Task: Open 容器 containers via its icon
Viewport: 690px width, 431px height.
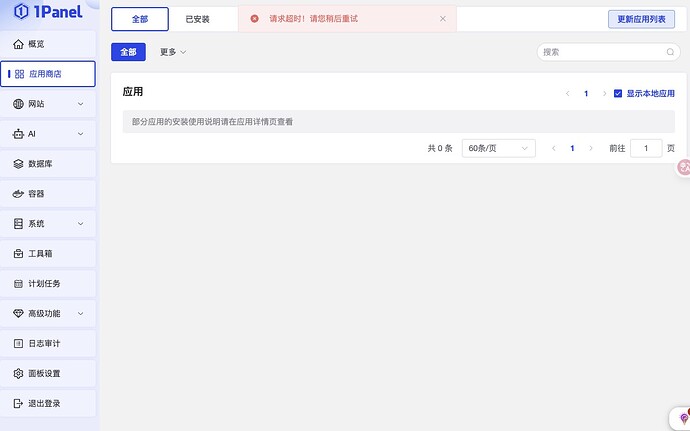Action: pyautogui.click(x=19, y=194)
